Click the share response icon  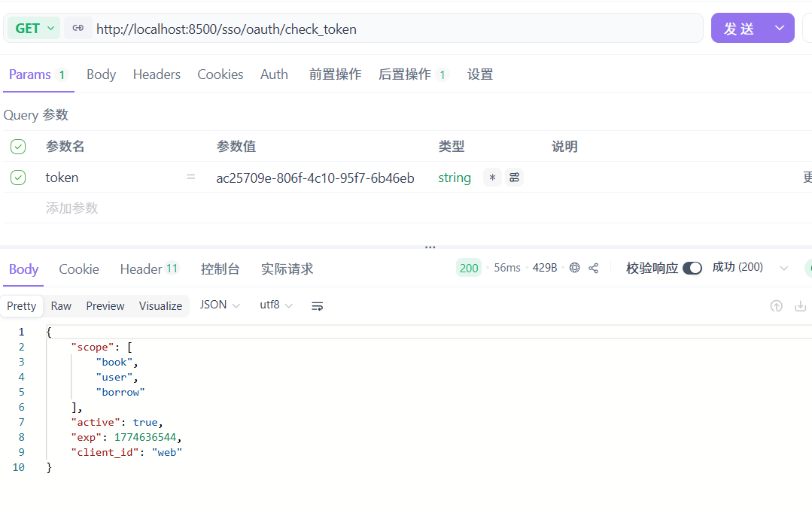pos(594,268)
